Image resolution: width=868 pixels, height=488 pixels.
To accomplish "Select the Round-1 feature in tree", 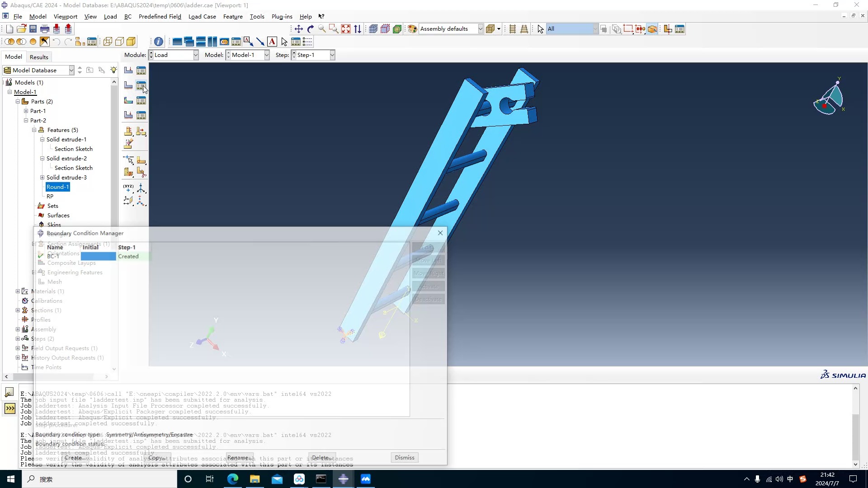I will pos(57,187).
